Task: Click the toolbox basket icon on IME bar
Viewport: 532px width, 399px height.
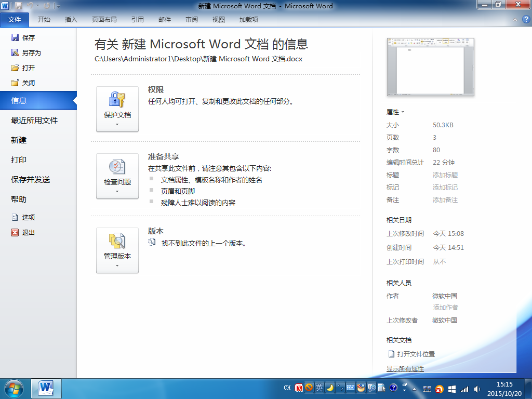Action: coord(361,388)
